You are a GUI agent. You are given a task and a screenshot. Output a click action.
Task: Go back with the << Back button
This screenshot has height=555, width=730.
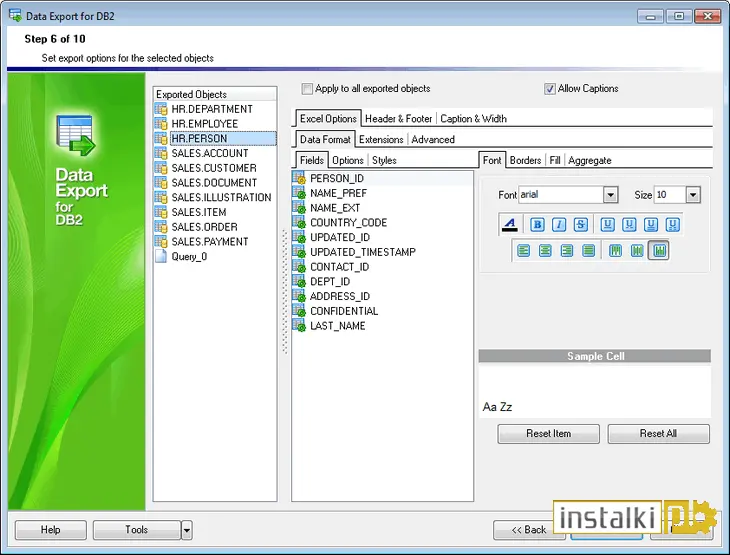pos(528,530)
